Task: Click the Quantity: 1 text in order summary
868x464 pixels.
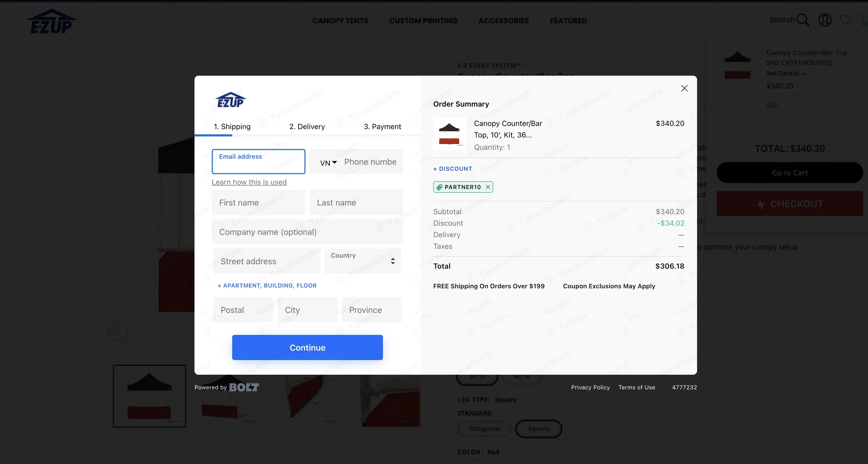Action: click(492, 147)
